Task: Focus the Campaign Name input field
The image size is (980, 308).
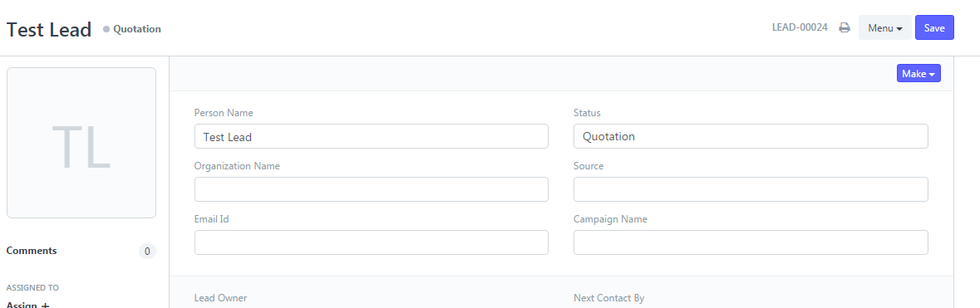Action: tap(751, 242)
